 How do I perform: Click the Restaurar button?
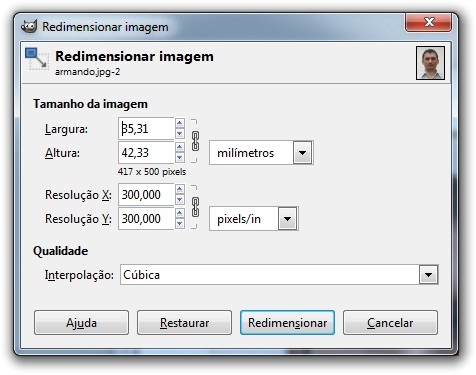pos(184,323)
